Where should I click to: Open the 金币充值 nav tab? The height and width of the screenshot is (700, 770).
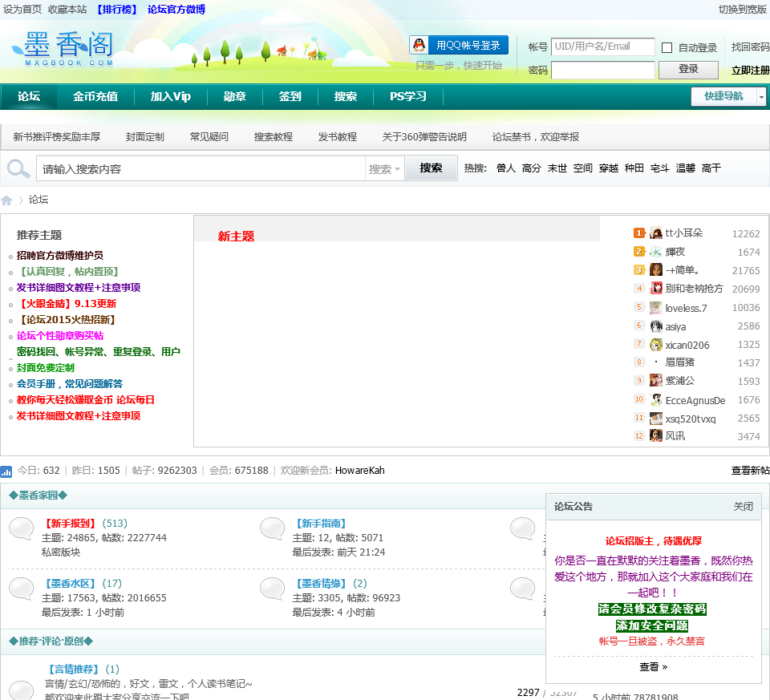point(95,96)
